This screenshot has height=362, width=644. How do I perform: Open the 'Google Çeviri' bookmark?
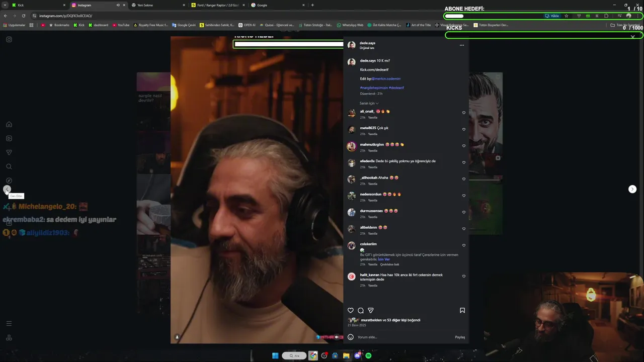(184, 25)
